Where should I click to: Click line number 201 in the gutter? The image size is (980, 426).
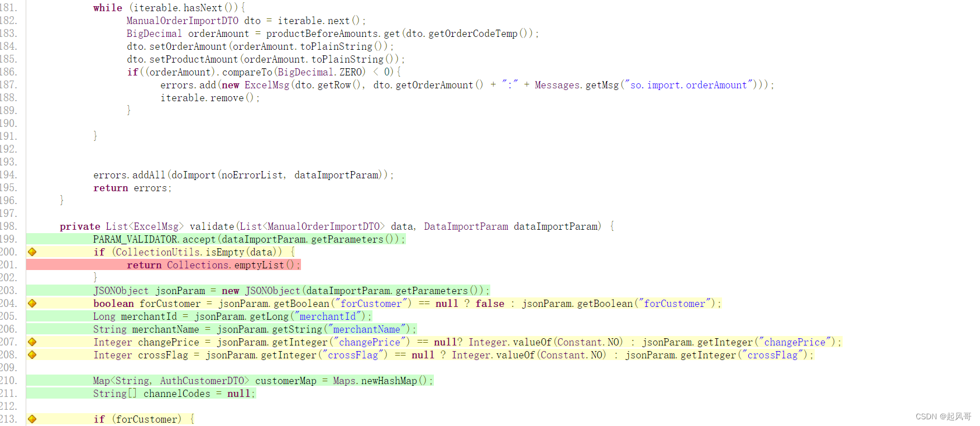(8, 265)
